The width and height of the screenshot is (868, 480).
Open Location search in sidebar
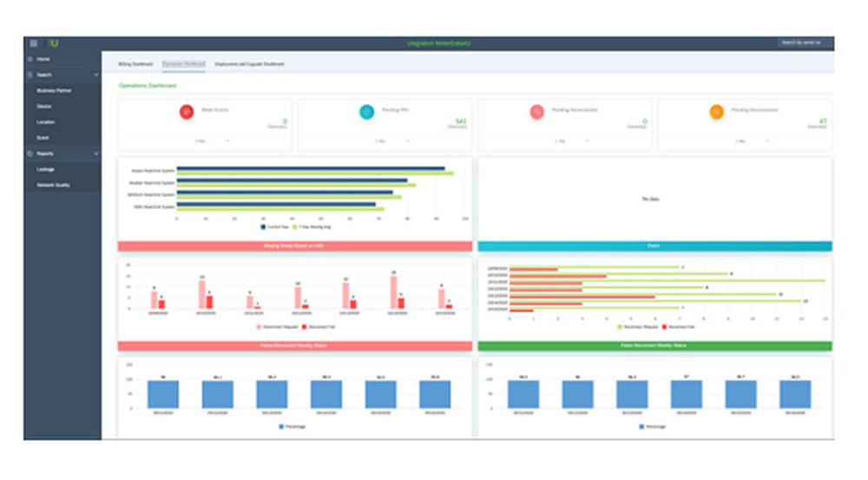[46, 122]
